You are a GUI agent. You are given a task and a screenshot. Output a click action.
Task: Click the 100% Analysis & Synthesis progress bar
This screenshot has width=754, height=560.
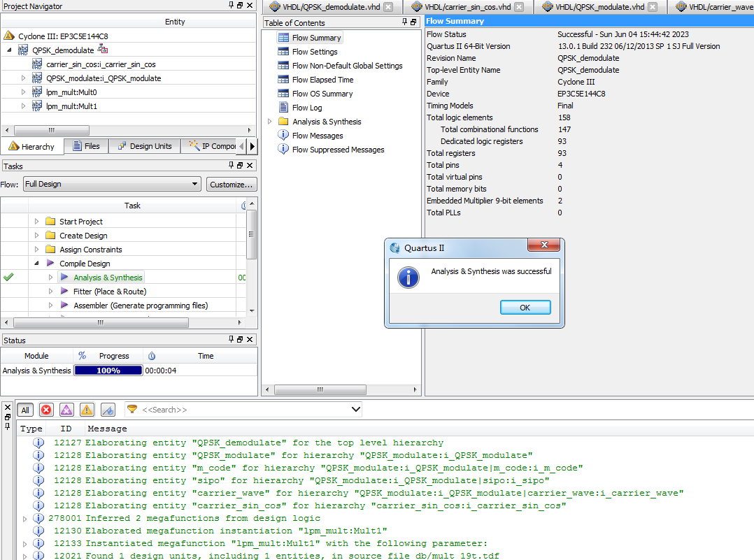click(108, 371)
